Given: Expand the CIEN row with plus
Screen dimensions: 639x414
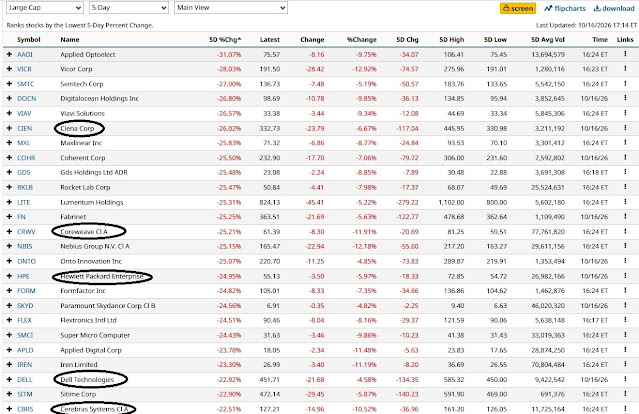Looking at the screenshot, I should pos(9,128).
